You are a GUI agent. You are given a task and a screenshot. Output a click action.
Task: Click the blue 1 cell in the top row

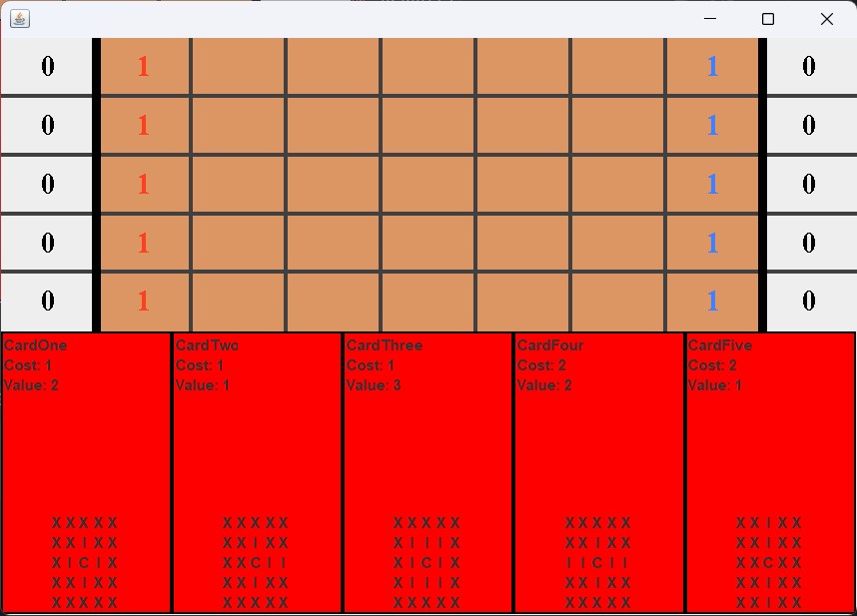point(712,66)
